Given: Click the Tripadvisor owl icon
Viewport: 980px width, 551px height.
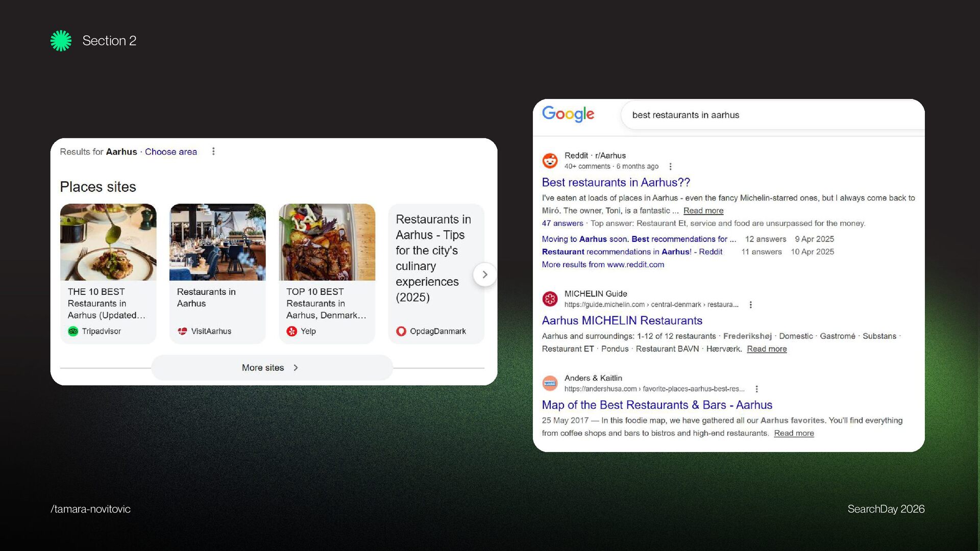Looking at the screenshot, I should (73, 331).
